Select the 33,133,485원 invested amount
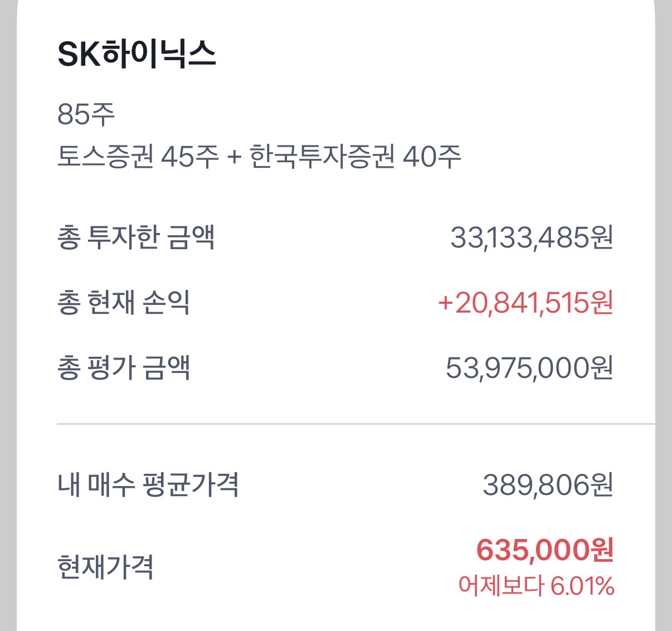 [531, 237]
